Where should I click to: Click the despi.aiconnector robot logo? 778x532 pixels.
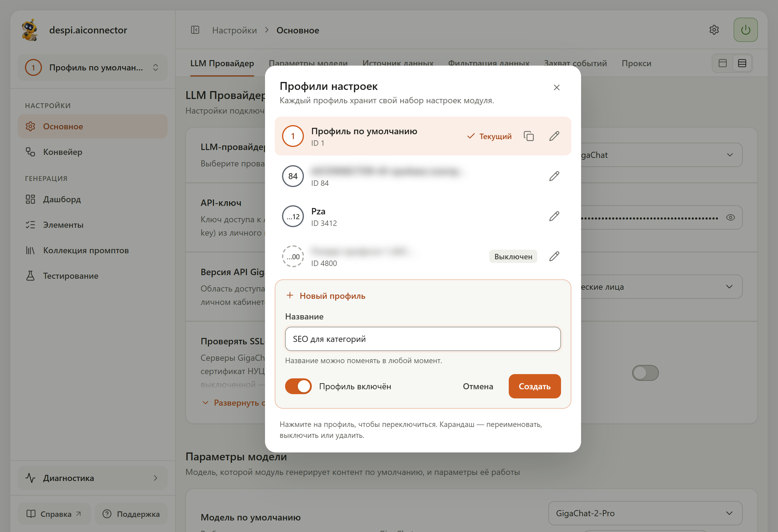[x=30, y=30]
